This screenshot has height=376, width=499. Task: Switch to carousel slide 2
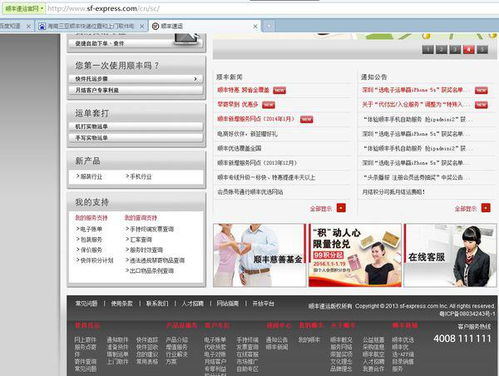point(441,50)
